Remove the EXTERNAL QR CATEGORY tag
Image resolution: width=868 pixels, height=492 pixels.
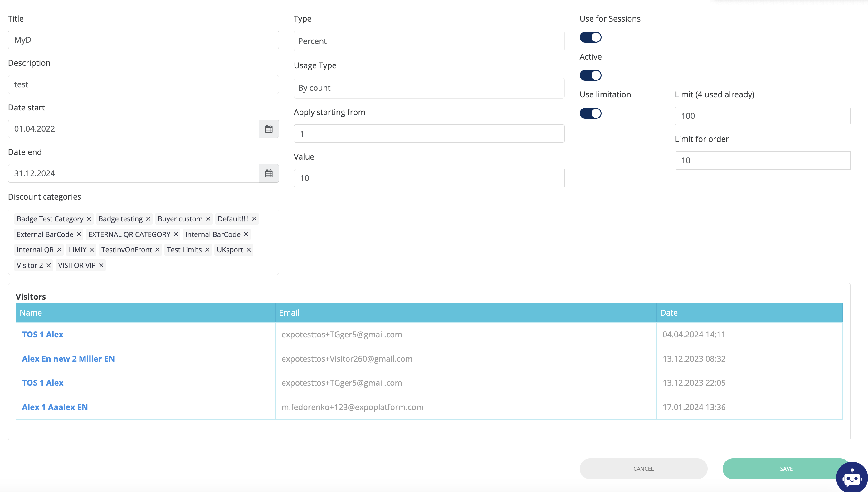(176, 234)
